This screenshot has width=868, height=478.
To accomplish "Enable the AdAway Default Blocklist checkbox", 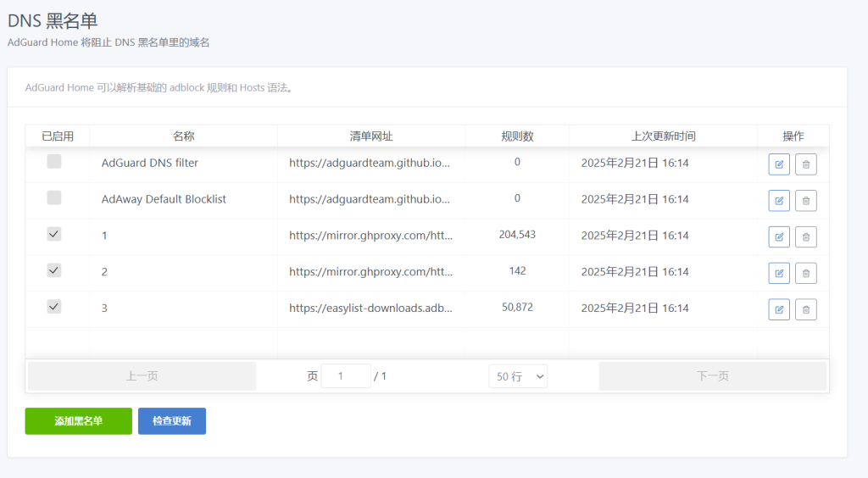I will point(53,197).
